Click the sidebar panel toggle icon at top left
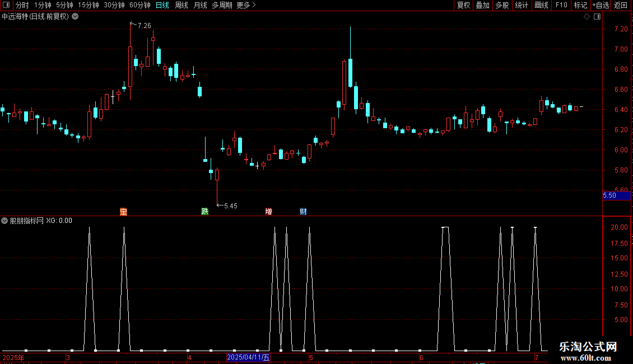 (x=6, y=5)
